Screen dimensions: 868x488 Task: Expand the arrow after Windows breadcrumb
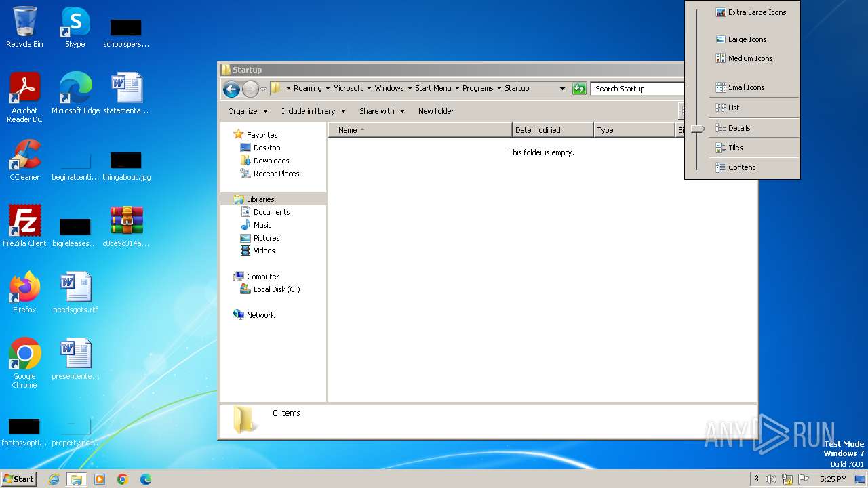(x=410, y=89)
